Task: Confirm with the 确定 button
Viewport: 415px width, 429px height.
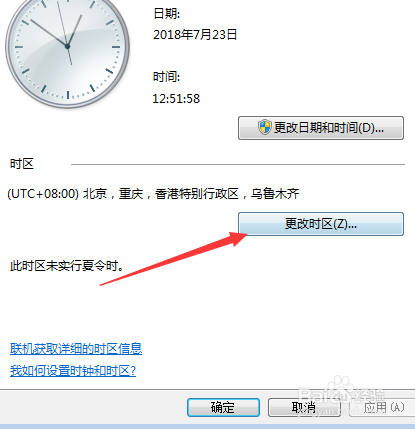Action: pos(223,407)
